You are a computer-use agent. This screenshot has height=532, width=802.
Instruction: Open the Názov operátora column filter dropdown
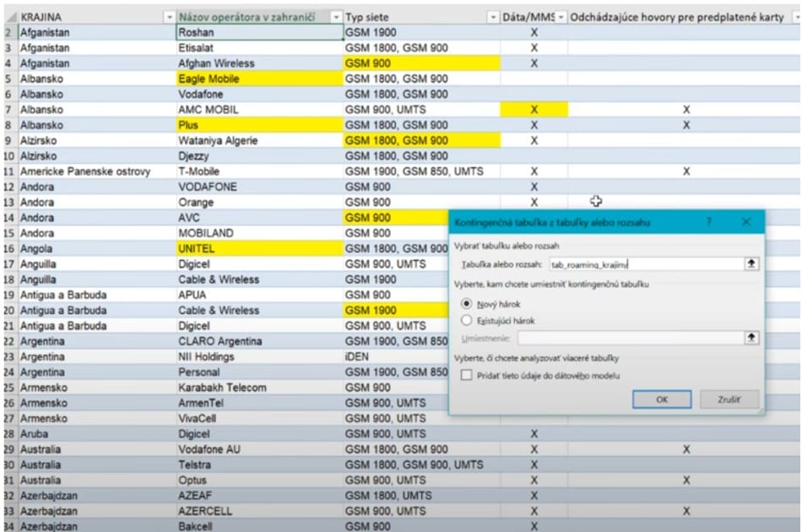click(336, 18)
